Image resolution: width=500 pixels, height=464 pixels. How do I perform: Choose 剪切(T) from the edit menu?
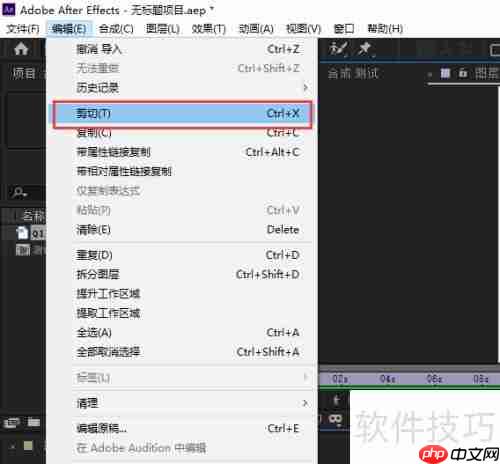coord(182,114)
